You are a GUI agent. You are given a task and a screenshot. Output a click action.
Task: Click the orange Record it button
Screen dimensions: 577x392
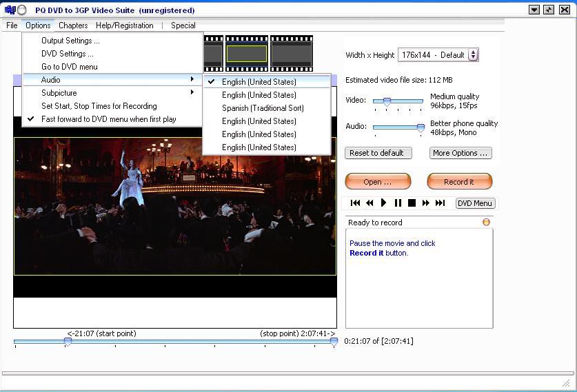pos(459,182)
